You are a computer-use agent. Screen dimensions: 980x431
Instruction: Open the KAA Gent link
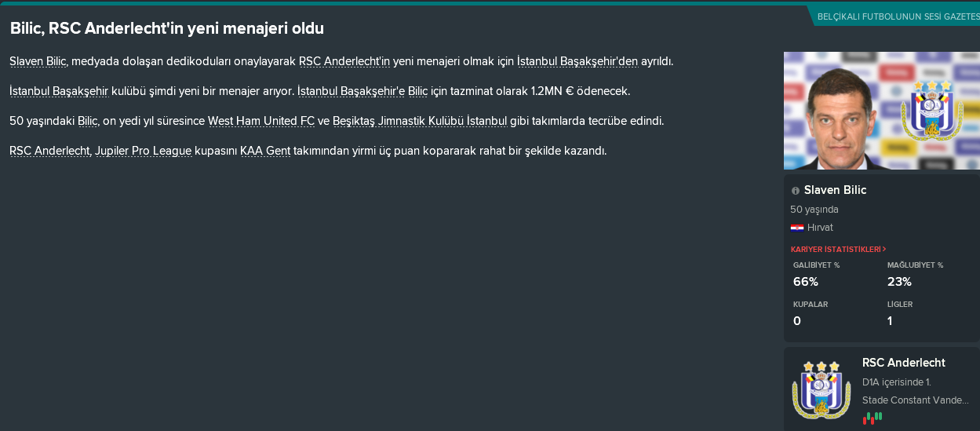point(265,151)
